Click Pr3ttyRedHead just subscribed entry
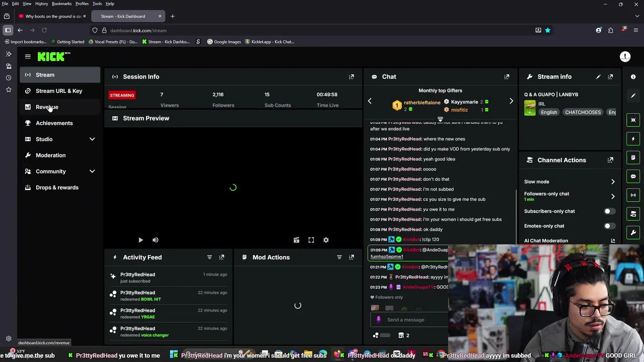Viewport: 644px width, 362px height. coord(169,278)
